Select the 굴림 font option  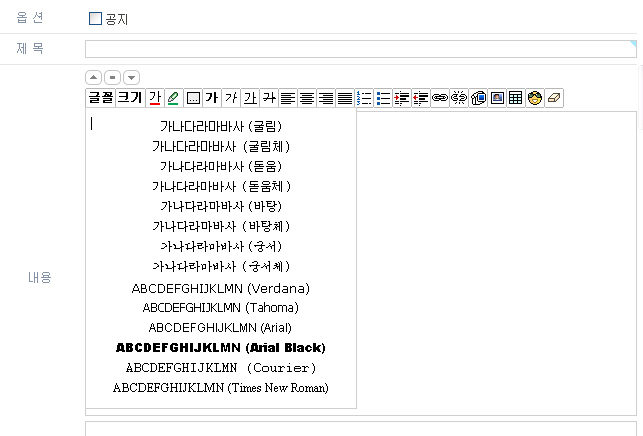pyautogui.click(x=221, y=126)
